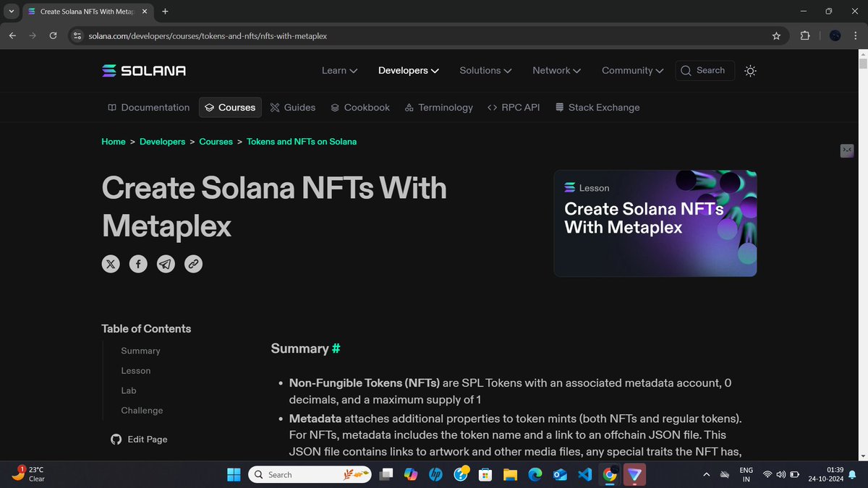This screenshot has height=488, width=868.
Task: Expand the Learn dropdown menu
Action: pyautogui.click(x=339, y=70)
